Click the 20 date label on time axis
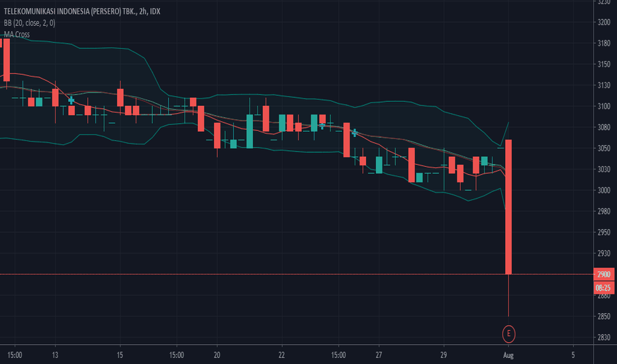 tap(217, 355)
